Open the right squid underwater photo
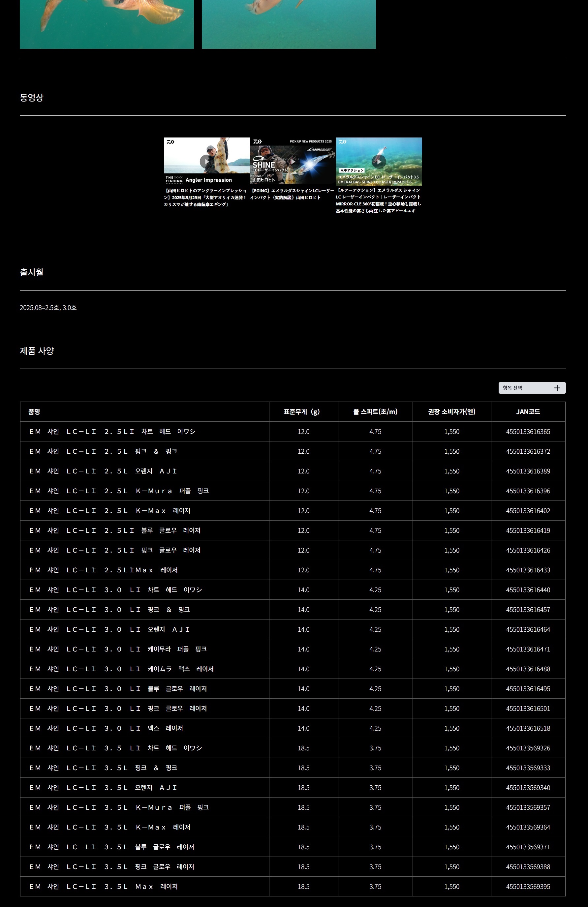588x907 pixels. [x=289, y=24]
